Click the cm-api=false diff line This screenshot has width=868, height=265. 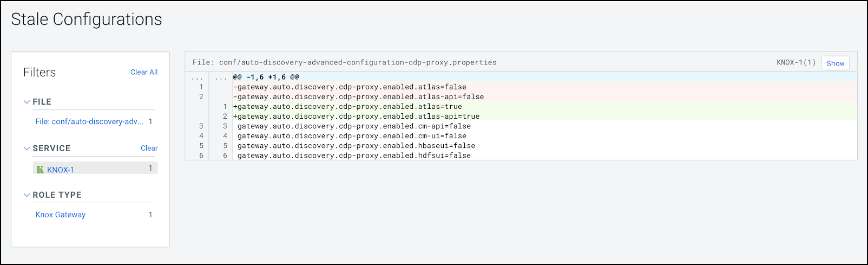pos(354,126)
